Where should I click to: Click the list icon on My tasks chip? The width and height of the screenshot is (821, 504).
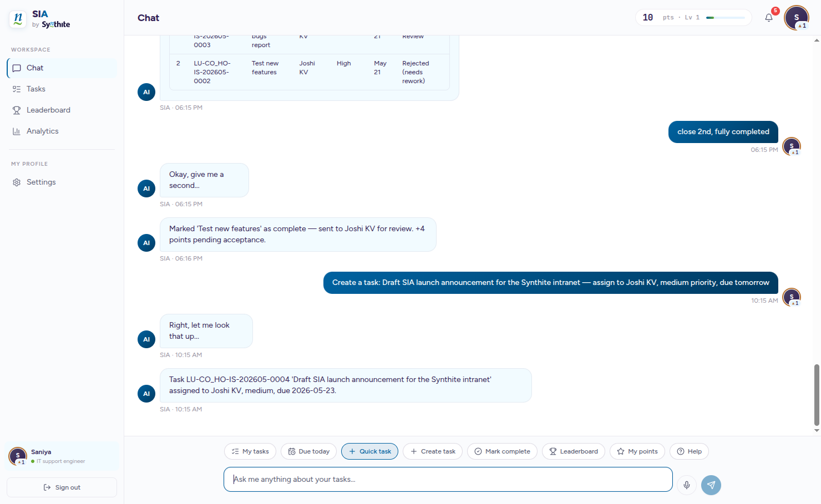[x=235, y=451]
